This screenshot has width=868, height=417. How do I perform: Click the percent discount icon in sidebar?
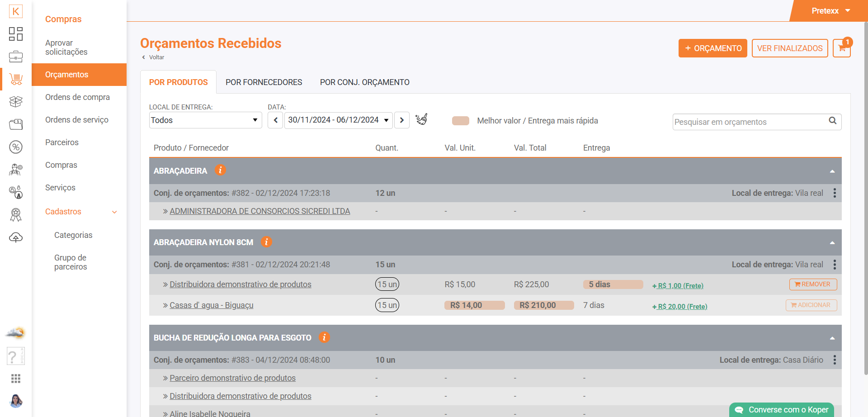[16, 147]
